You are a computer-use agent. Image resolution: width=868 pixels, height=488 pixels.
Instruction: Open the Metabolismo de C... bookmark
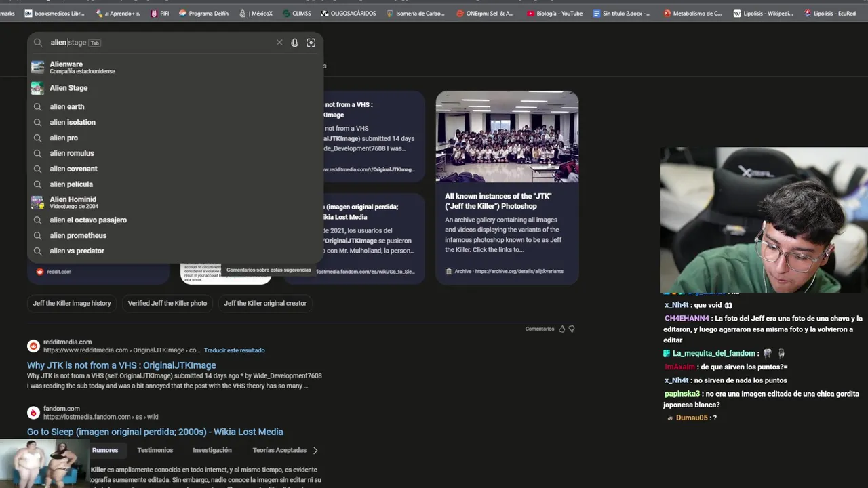pos(692,13)
